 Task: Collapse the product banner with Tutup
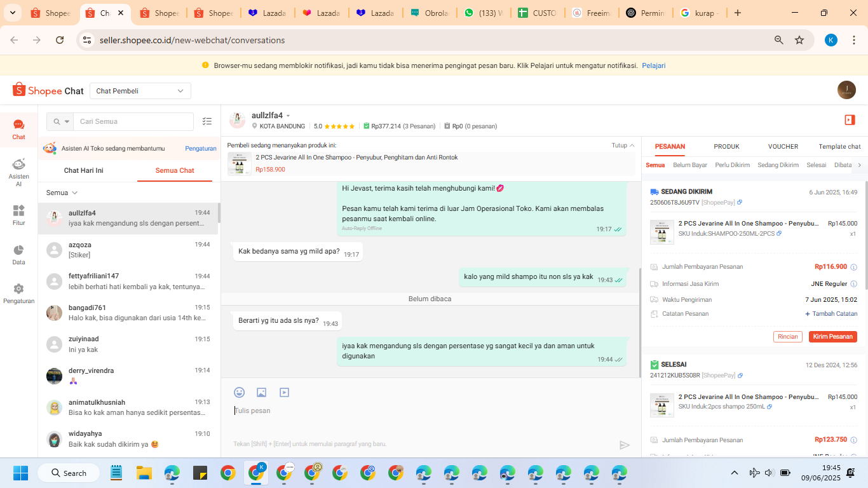tap(623, 146)
